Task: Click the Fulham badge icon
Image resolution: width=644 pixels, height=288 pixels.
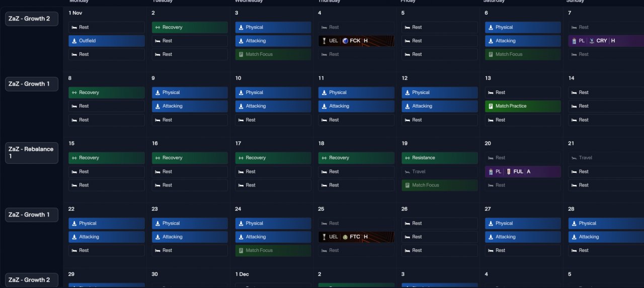Action: [x=509, y=171]
